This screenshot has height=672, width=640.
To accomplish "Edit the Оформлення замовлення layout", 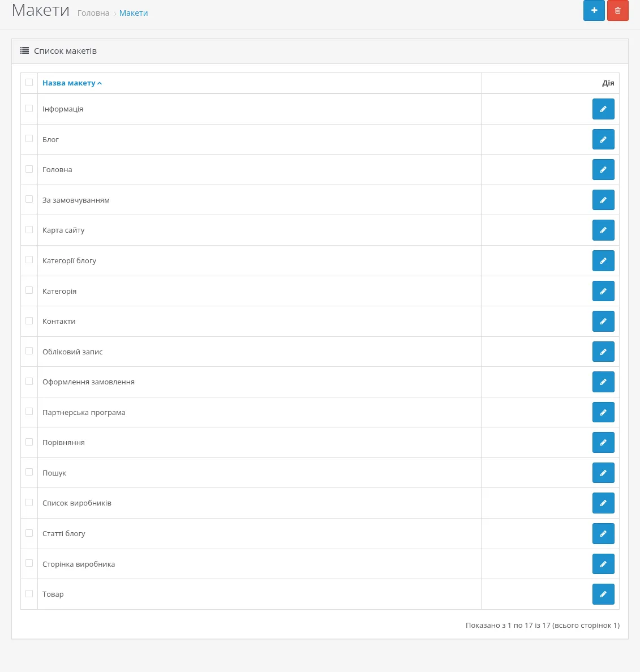I will [603, 382].
